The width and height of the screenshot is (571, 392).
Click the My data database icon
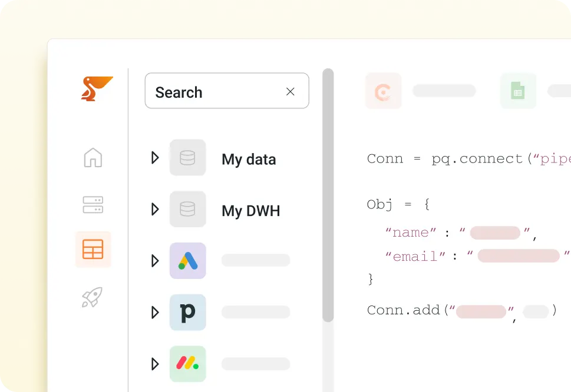(x=187, y=157)
